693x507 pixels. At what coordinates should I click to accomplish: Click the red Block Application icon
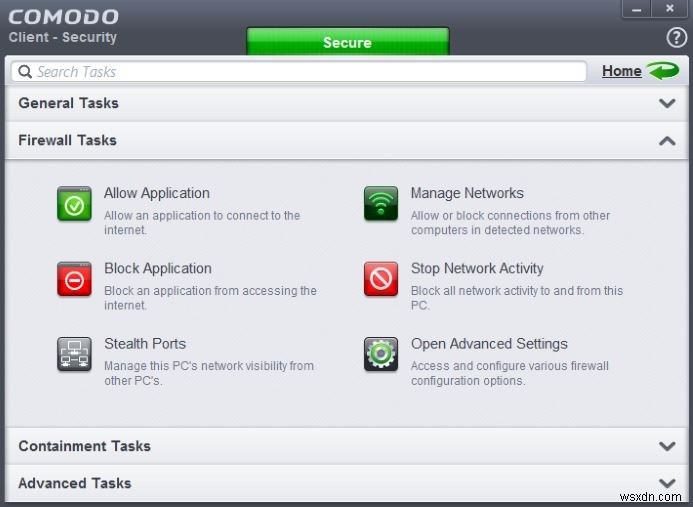(74, 279)
